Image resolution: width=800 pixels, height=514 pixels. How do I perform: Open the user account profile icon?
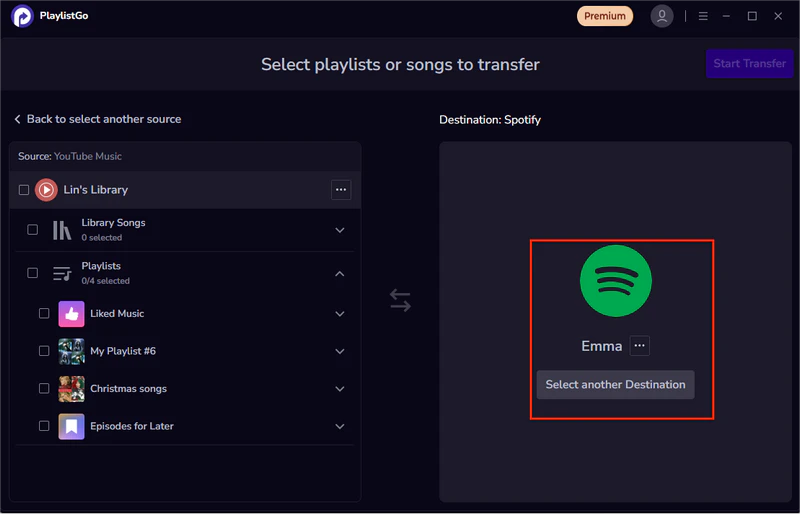point(662,16)
